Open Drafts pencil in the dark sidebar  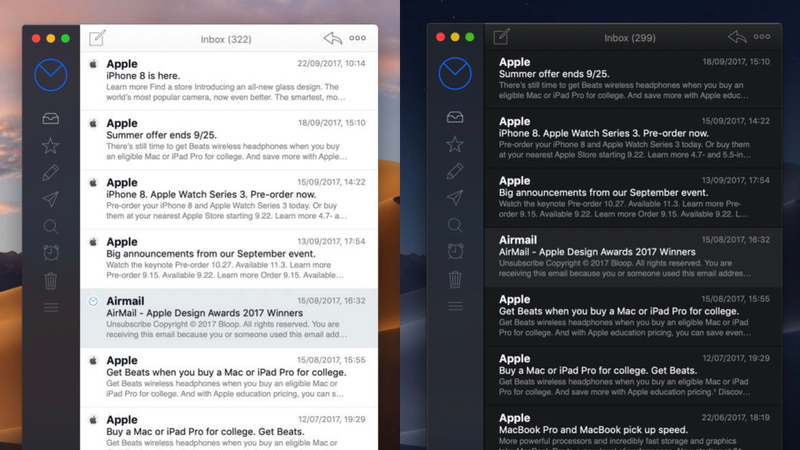(x=455, y=171)
